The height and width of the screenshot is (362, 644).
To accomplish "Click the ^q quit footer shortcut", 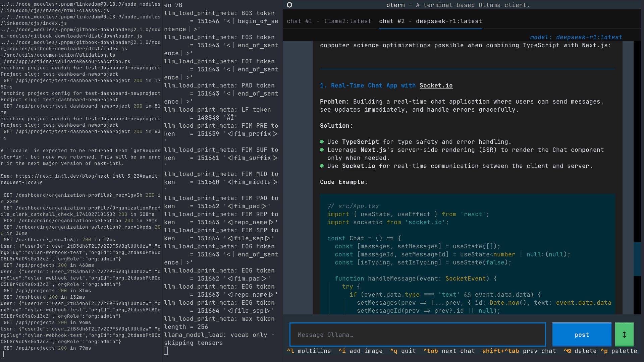I will 403,351.
